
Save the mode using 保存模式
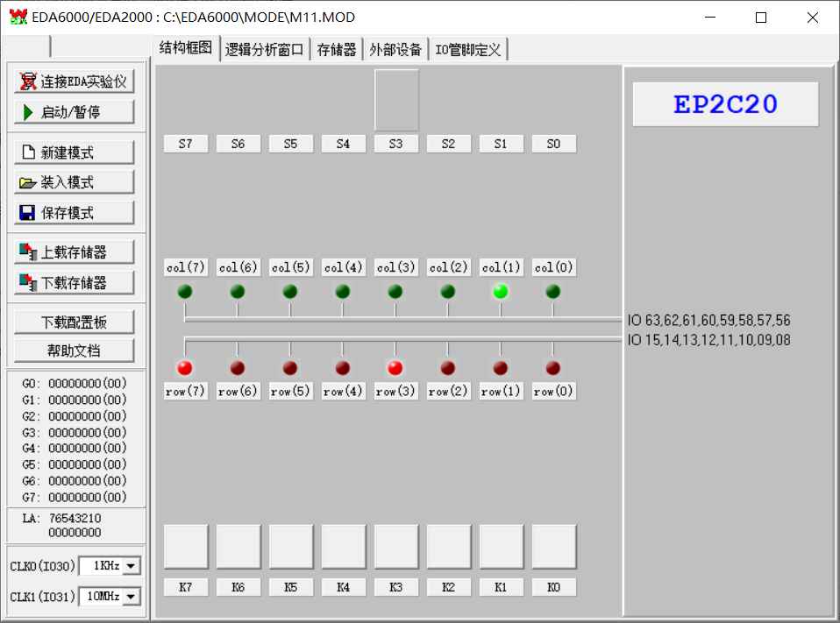click(75, 213)
